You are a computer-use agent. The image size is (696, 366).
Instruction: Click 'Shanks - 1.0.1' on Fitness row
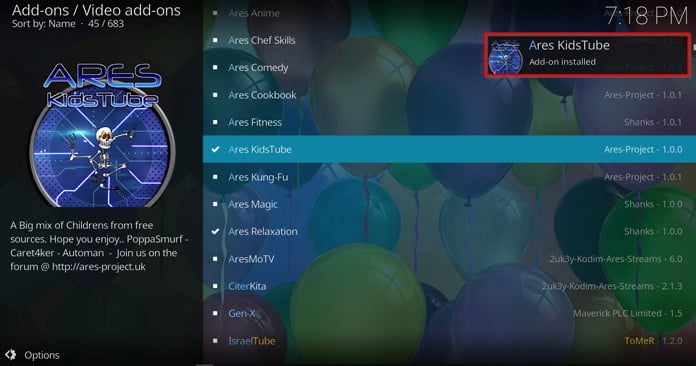point(653,122)
